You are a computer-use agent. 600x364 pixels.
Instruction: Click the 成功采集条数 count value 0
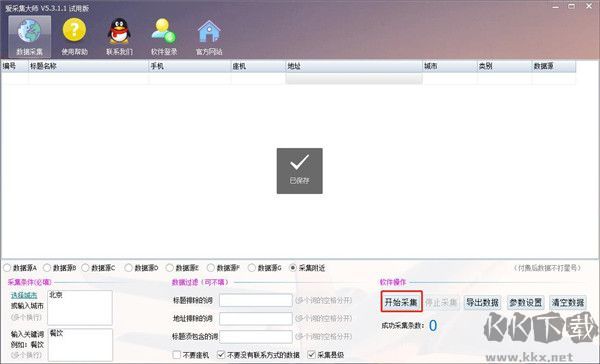click(433, 326)
